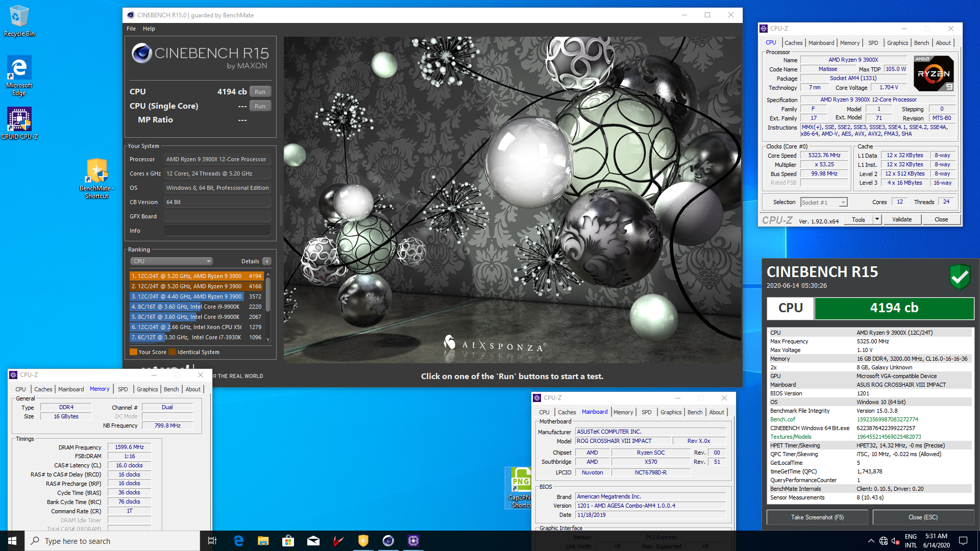980x551 pixels.
Task: Click the Info field in Your System
Action: pyautogui.click(x=217, y=231)
